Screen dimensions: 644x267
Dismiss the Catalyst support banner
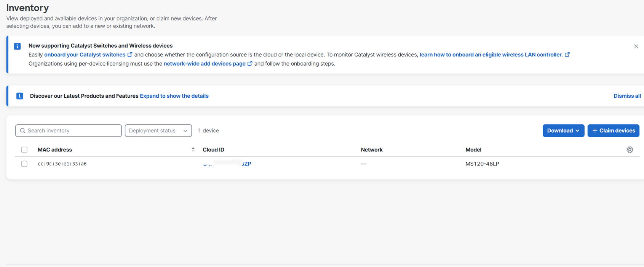[x=636, y=47]
